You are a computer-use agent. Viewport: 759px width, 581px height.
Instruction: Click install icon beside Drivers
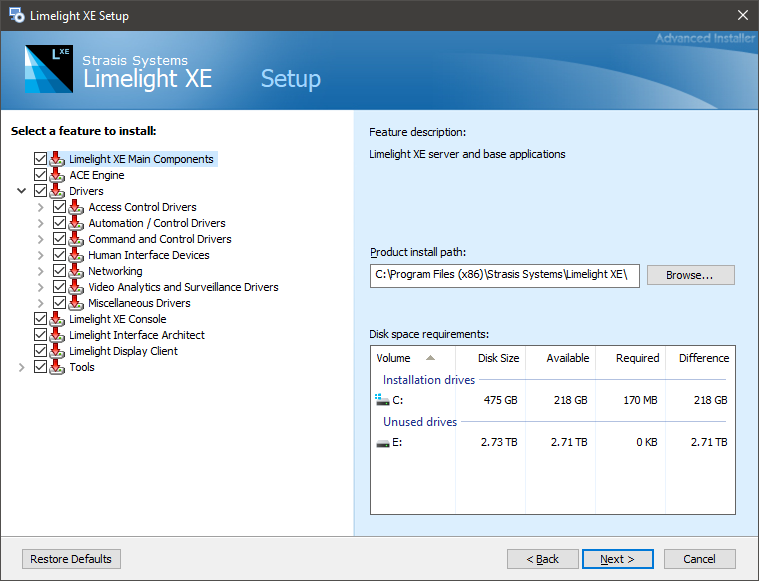click(x=57, y=191)
